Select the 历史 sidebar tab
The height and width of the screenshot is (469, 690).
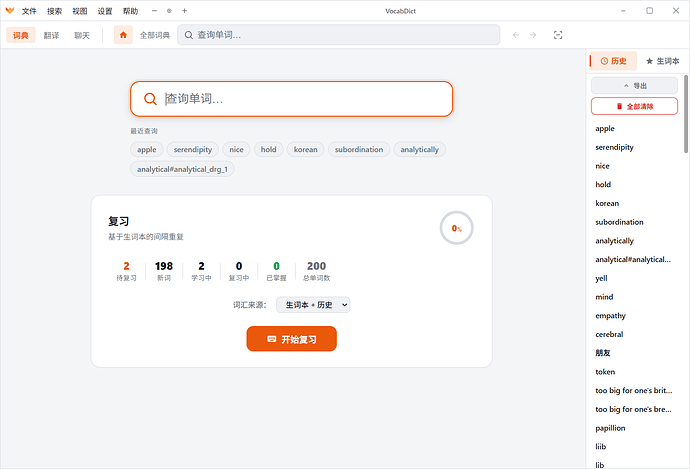pos(613,61)
